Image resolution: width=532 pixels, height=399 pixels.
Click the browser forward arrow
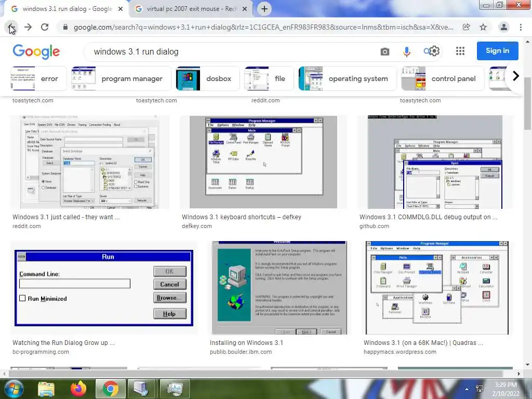pyautogui.click(x=28, y=27)
